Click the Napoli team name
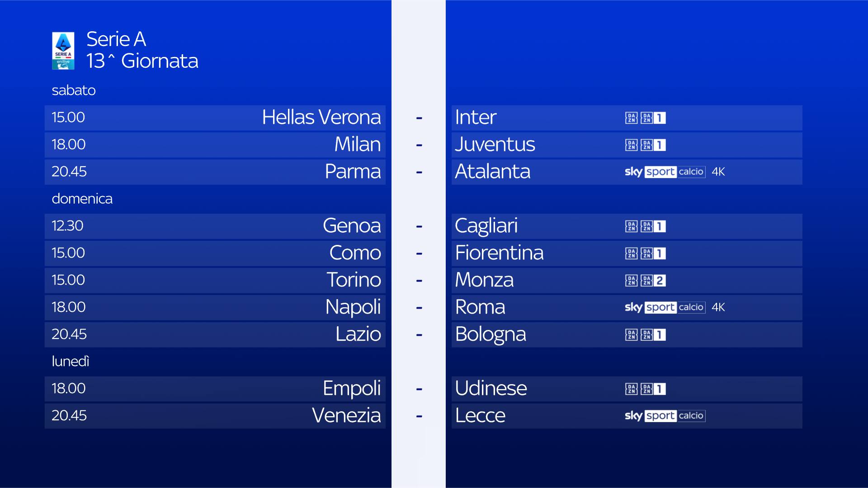This screenshot has height=488, width=868. tap(353, 307)
